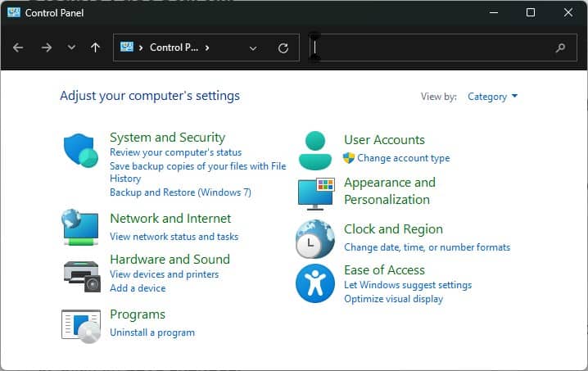Open View devices and printers
This screenshot has width=588, height=371.
[x=165, y=274]
